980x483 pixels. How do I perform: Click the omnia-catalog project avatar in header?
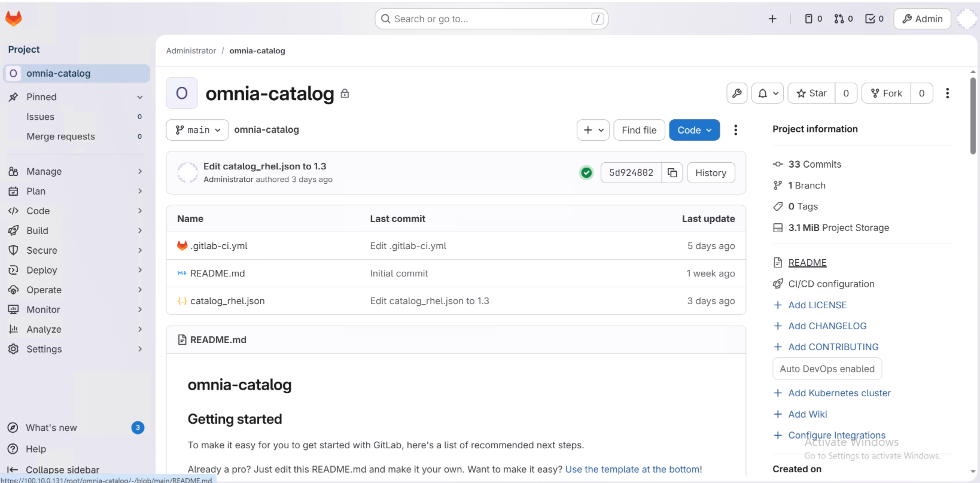coord(182,93)
